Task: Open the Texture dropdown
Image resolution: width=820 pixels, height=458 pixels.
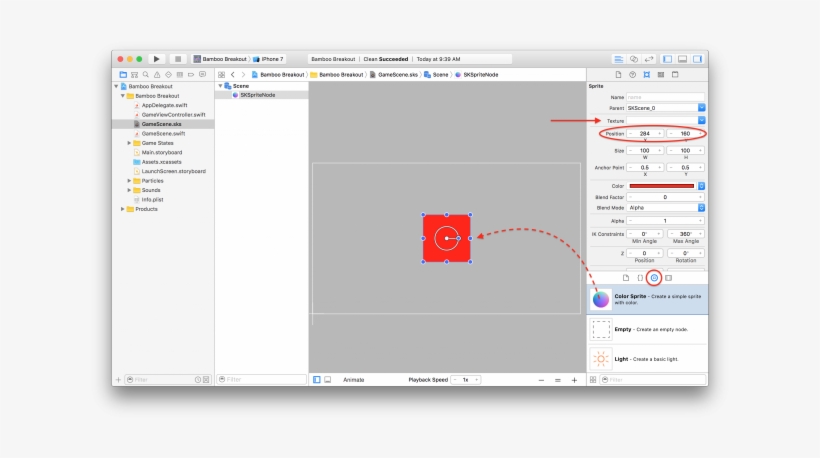Action: coord(701,120)
